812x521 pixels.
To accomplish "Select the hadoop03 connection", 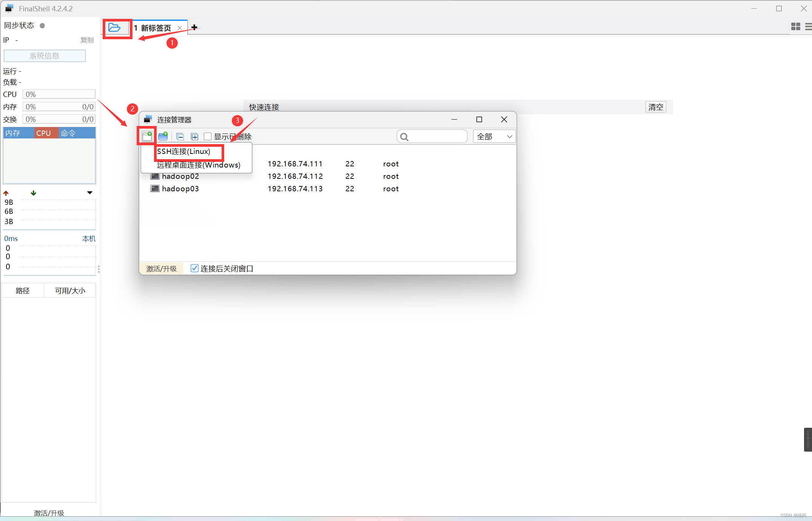I will [x=180, y=189].
